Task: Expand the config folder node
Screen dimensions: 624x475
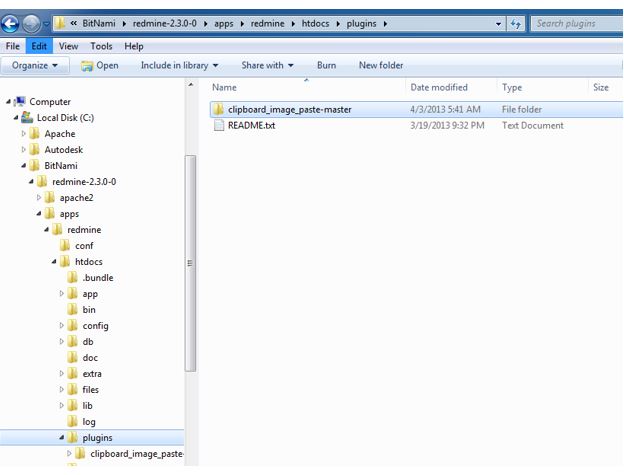Action: (61, 325)
